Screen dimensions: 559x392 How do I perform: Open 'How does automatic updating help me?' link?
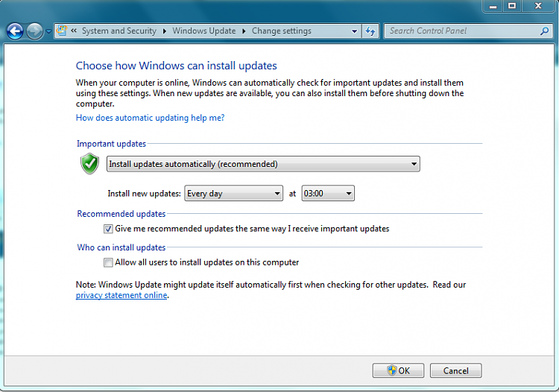click(x=150, y=118)
